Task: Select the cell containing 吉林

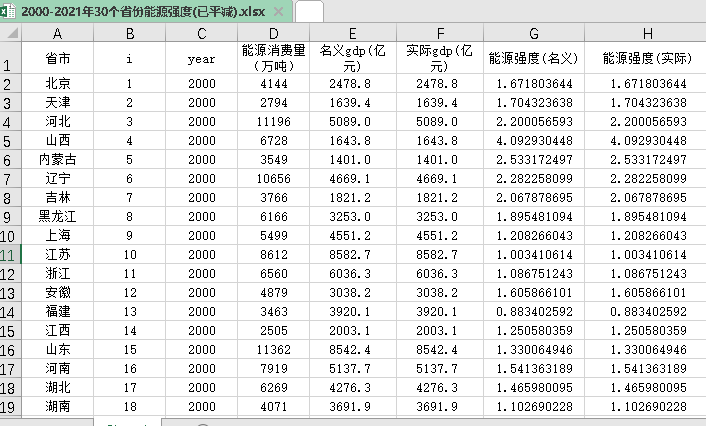Action: (x=58, y=198)
